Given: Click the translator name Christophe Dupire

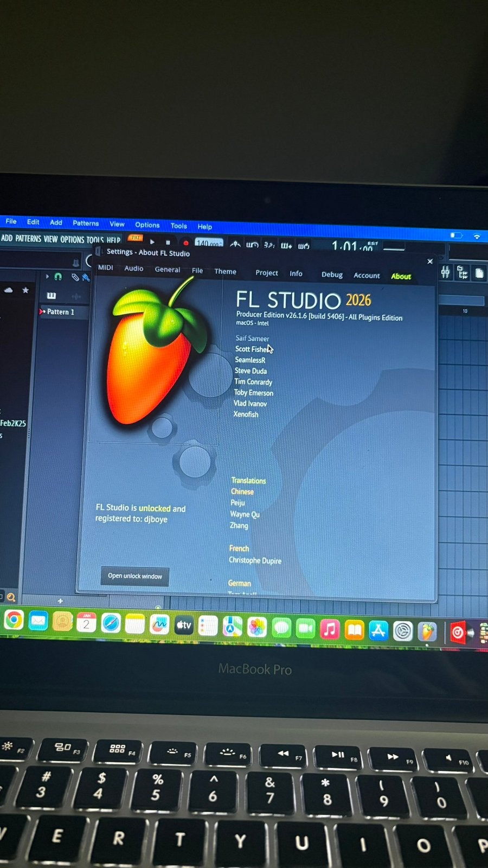Looking at the screenshot, I should pyautogui.click(x=255, y=560).
